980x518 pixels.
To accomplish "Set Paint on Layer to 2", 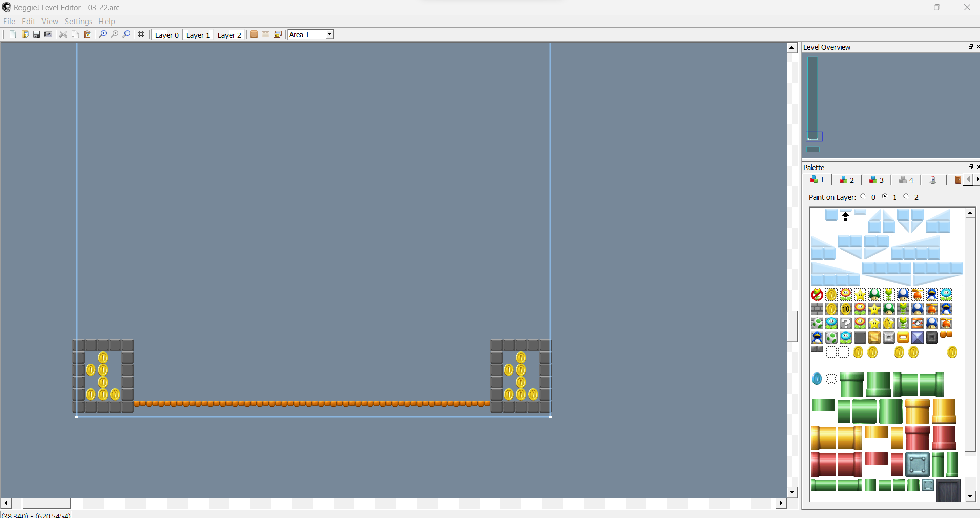I will 906,197.
